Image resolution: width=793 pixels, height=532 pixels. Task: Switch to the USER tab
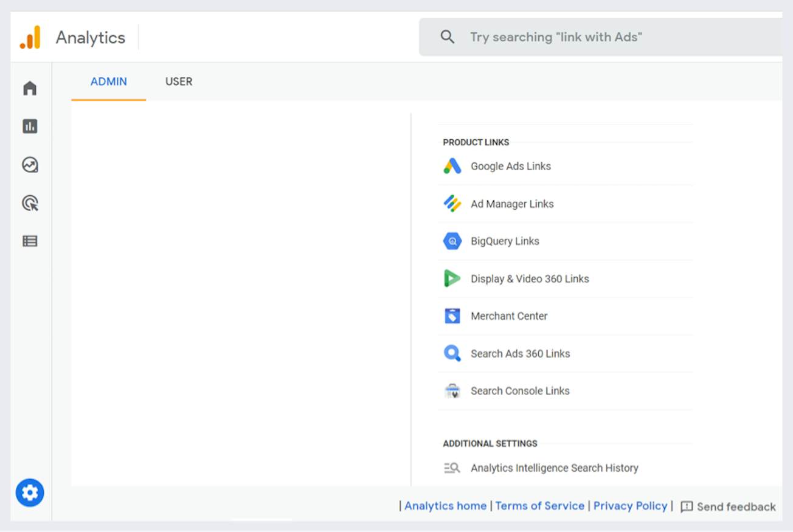pos(179,81)
